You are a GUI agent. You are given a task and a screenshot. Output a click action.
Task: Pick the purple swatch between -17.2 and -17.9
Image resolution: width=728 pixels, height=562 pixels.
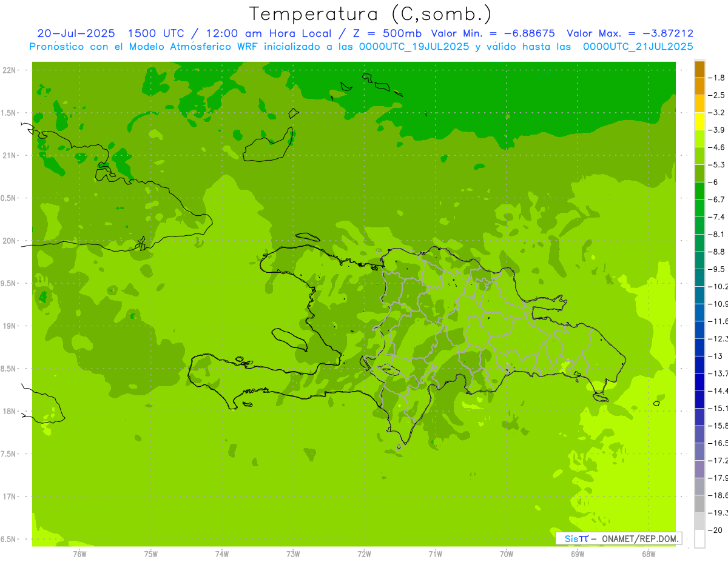tap(699, 469)
